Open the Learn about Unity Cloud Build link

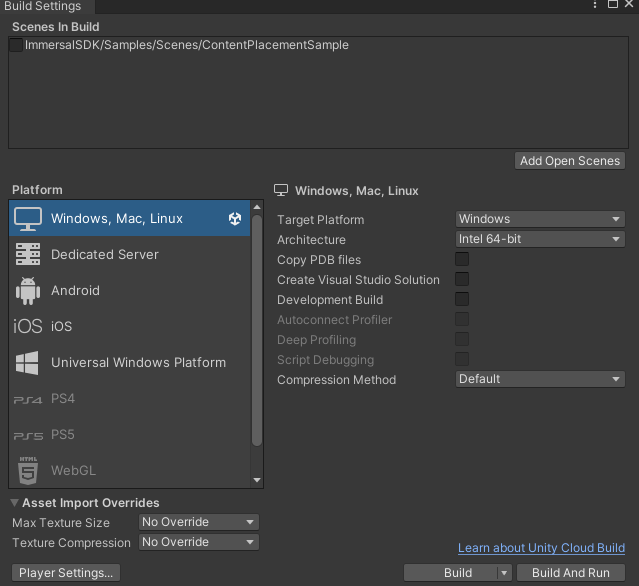pos(541,548)
